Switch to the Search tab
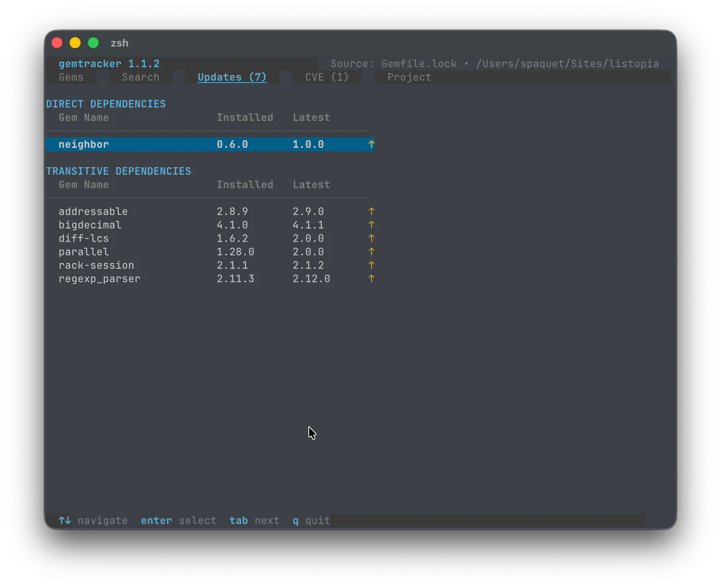 tap(141, 77)
